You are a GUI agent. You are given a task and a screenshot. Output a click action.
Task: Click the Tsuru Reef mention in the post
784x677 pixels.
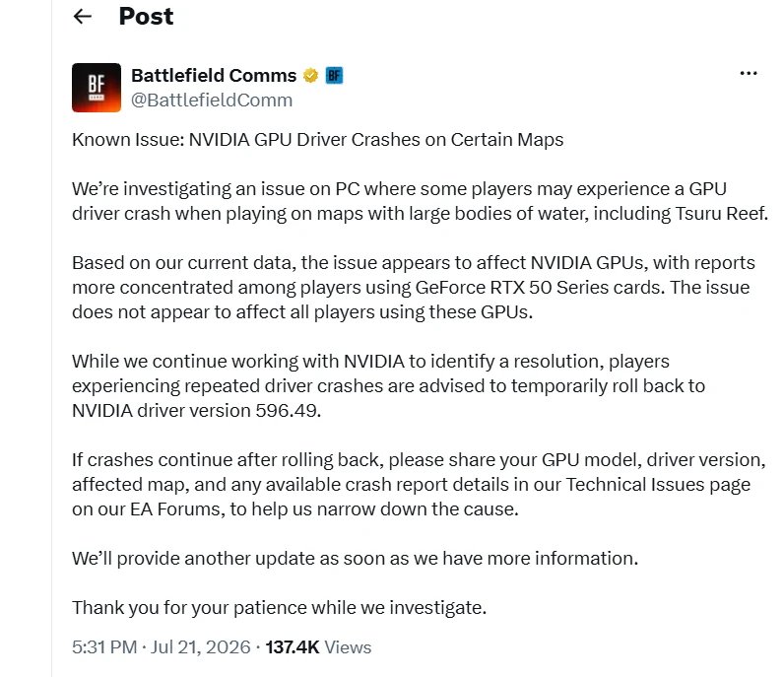click(721, 214)
